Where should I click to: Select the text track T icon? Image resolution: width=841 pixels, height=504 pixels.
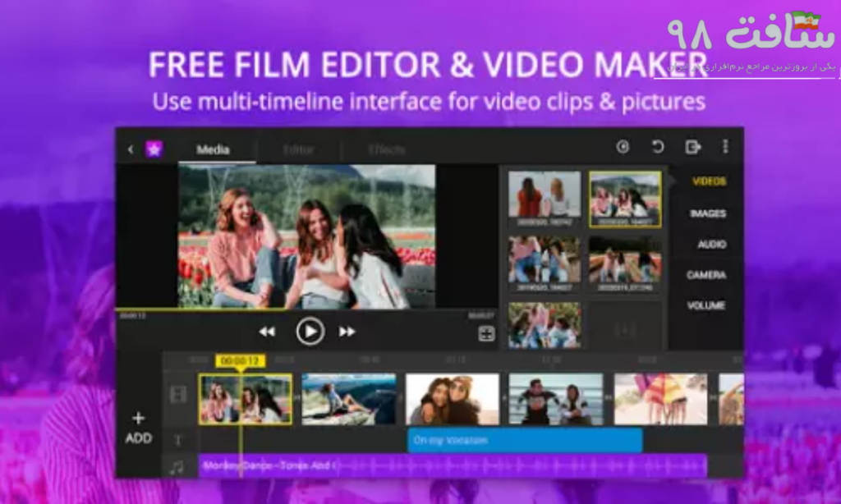[177, 441]
